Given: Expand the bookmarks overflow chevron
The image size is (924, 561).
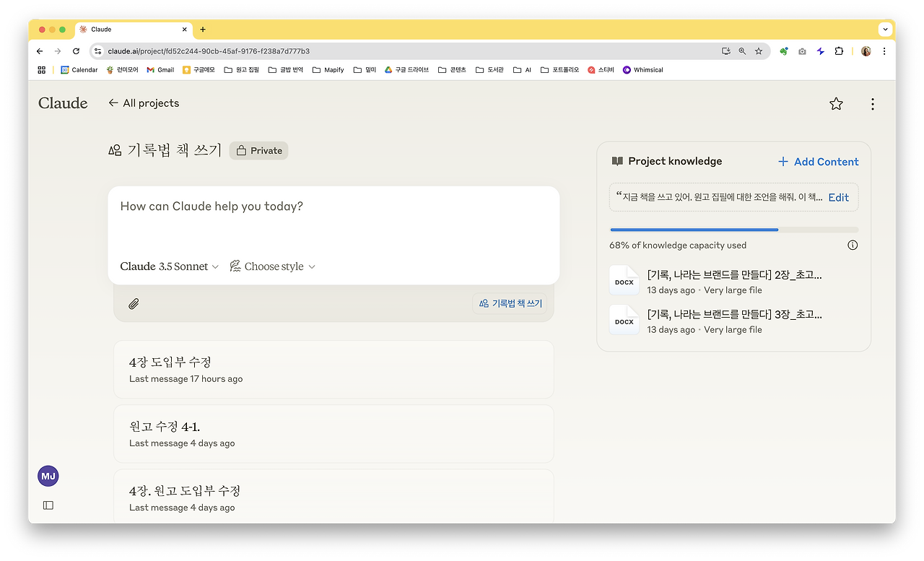Looking at the screenshot, I should pyautogui.click(x=885, y=29).
